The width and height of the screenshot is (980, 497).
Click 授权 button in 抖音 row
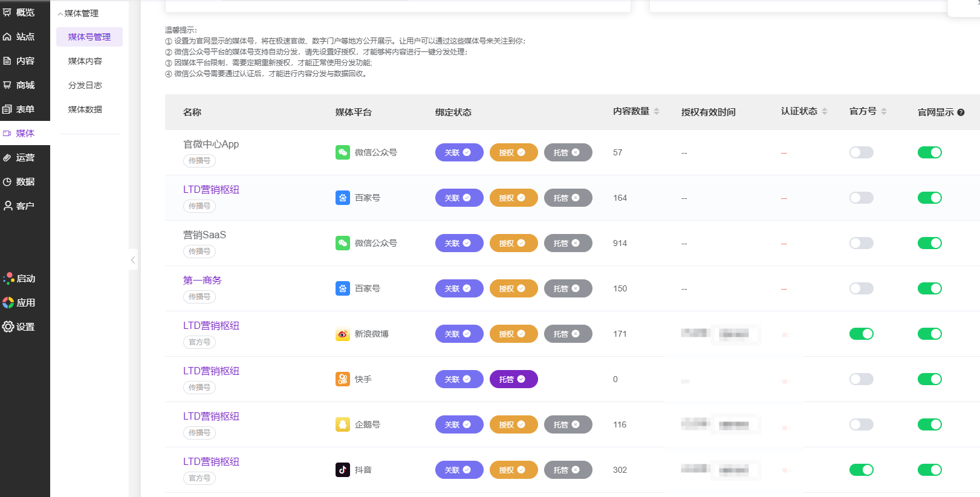pyautogui.click(x=514, y=470)
